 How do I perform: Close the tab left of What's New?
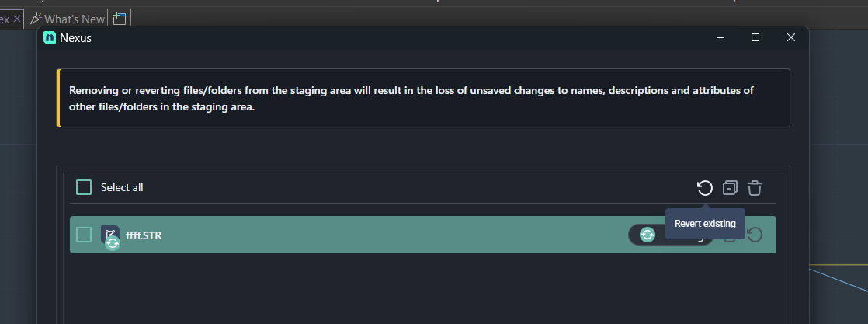click(x=17, y=19)
